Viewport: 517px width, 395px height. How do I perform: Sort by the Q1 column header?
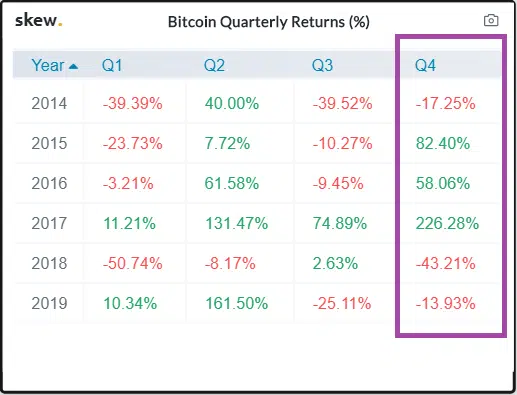click(x=112, y=65)
